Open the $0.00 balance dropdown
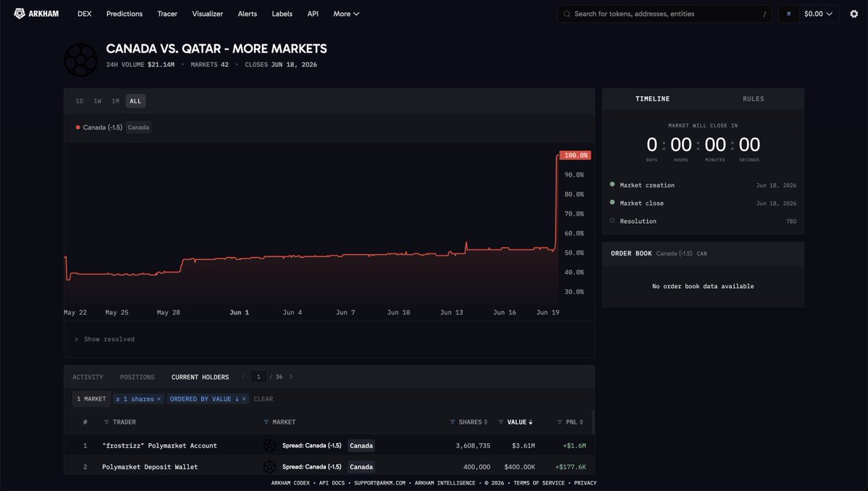The image size is (868, 491). point(818,14)
